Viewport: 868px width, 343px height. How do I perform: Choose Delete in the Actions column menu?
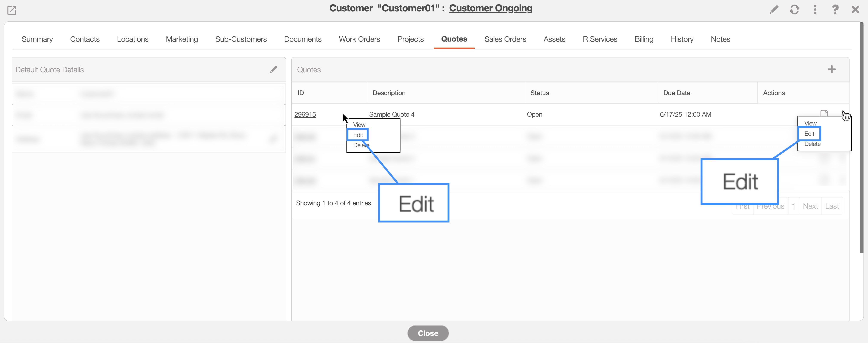point(812,144)
